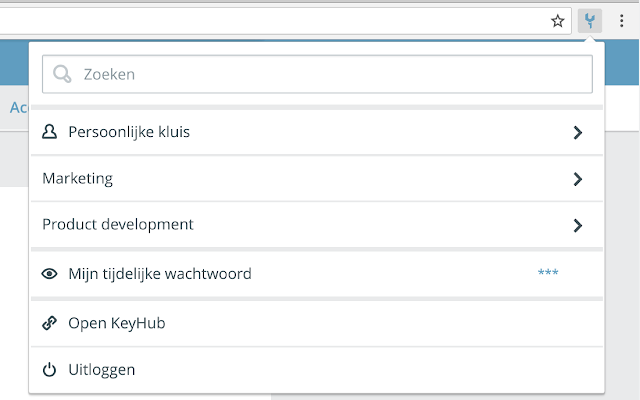The width and height of the screenshot is (640, 400).
Task: Click the KeyHub extension icon in toolbar
Action: 591,20
